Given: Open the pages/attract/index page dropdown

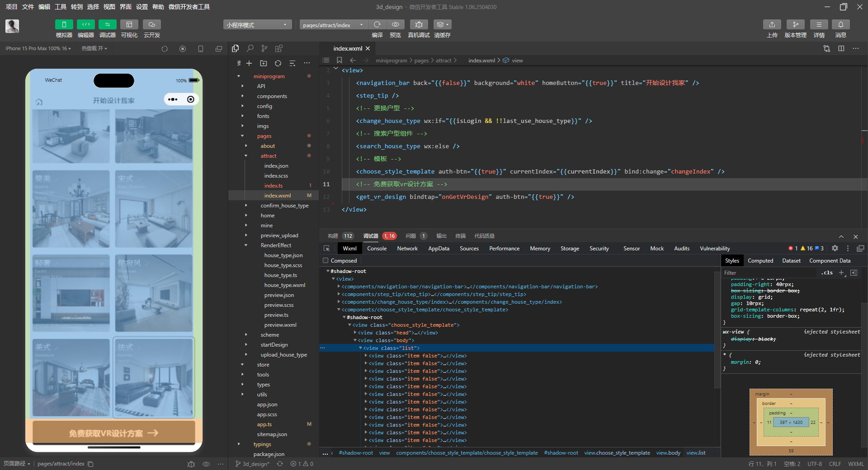Looking at the screenshot, I should point(333,25).
